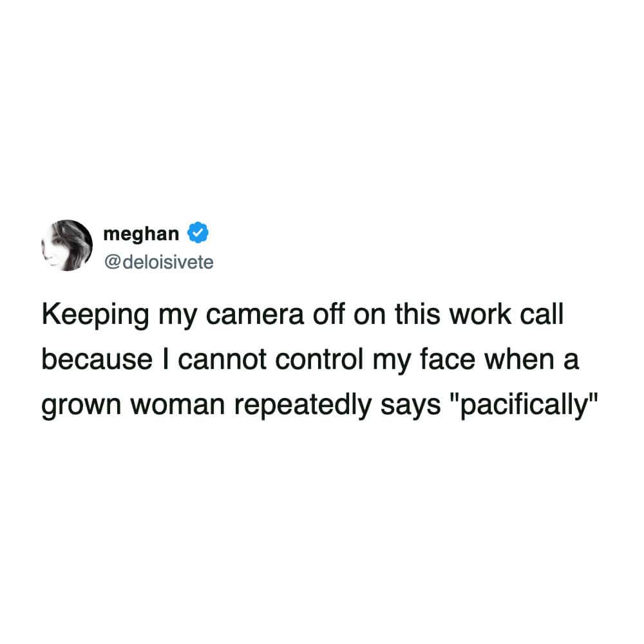Click the word woman in last line

point(178,405)
